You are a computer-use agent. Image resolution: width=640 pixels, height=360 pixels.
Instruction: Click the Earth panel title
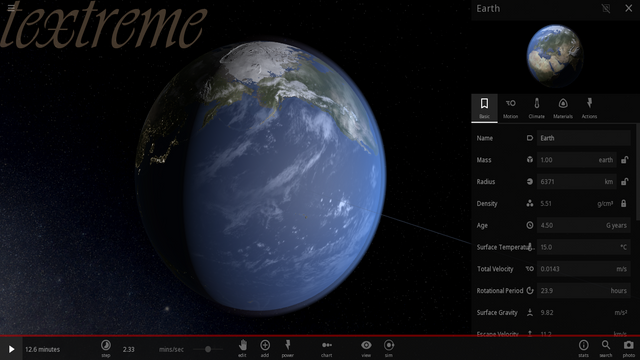click(x=488, y=8)
